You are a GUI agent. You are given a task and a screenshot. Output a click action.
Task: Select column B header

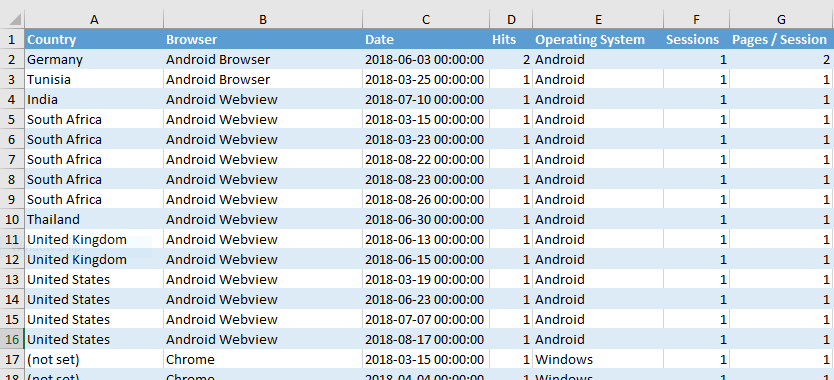[x=263, y=20]
